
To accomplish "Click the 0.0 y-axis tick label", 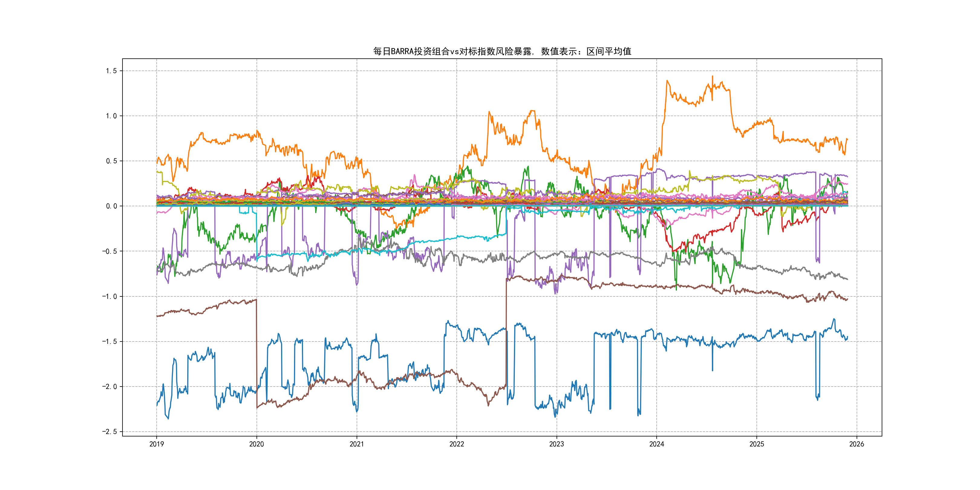I will (111, 206).
